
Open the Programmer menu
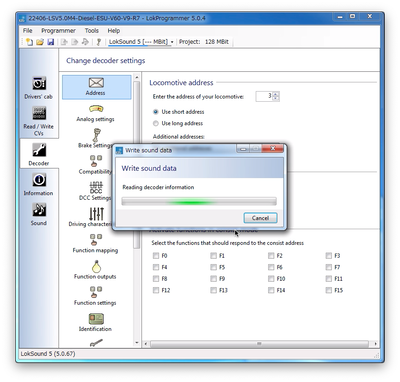point(58,31)
